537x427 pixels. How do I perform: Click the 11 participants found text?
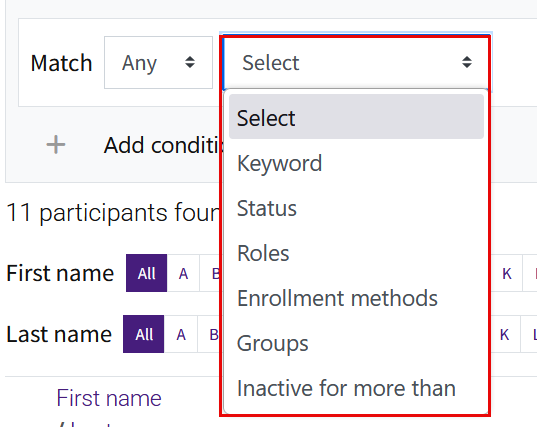[113, 212]
